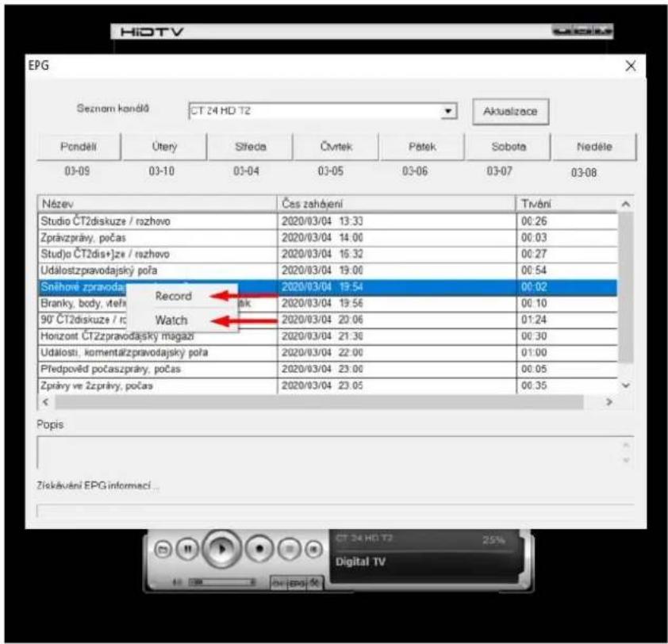This screenshot has height=644, width=668.
Task: Open settings button next to EPG on player
Action: [x=315, y=583]
